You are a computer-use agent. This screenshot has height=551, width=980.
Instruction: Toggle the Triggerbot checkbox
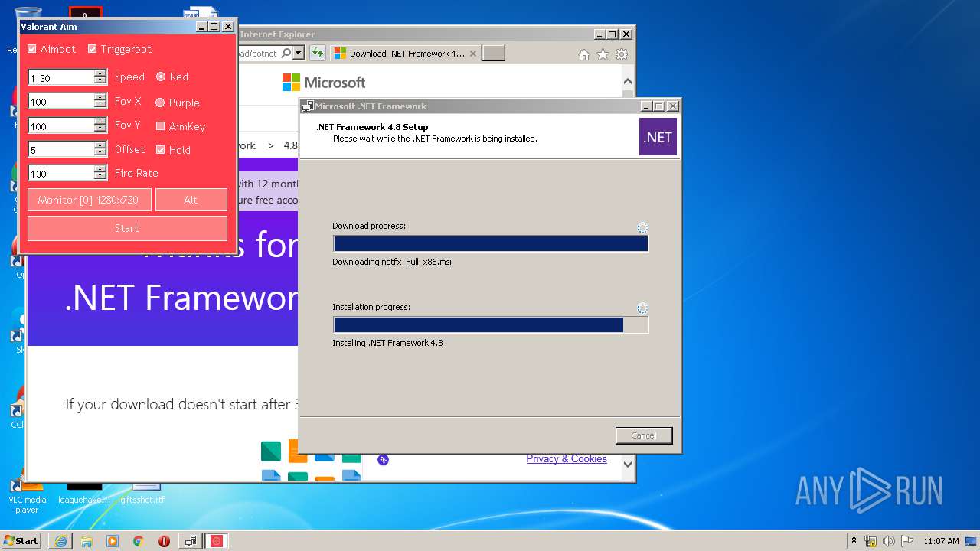coord(93,49)
